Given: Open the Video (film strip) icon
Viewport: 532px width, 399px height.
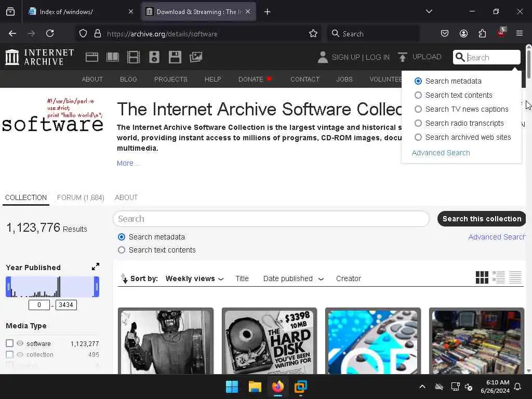Looking at the screenshot, I should (134, 57).
